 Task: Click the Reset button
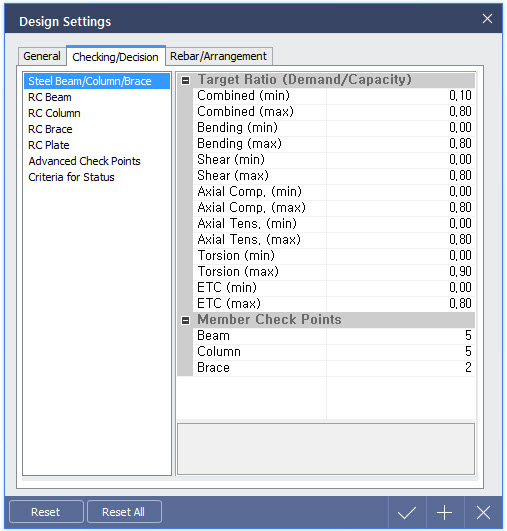[x=46, y=512]
